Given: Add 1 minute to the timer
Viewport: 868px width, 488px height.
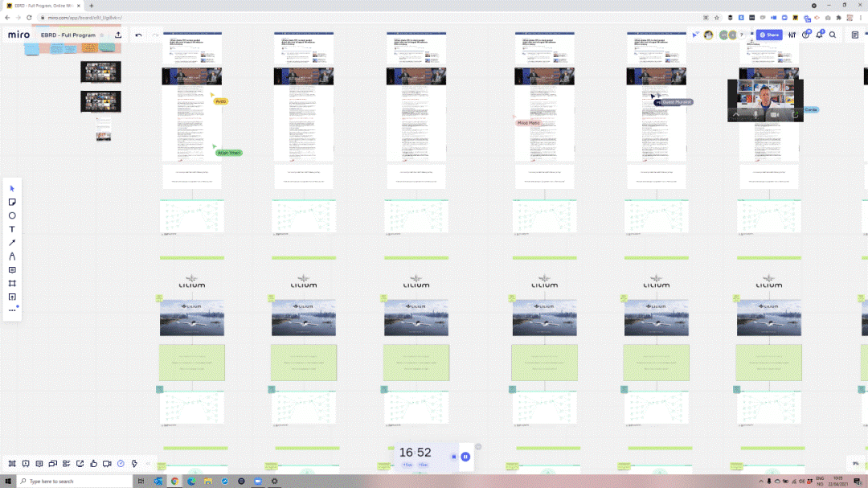Looking at the screenshot, I should 407,465.
